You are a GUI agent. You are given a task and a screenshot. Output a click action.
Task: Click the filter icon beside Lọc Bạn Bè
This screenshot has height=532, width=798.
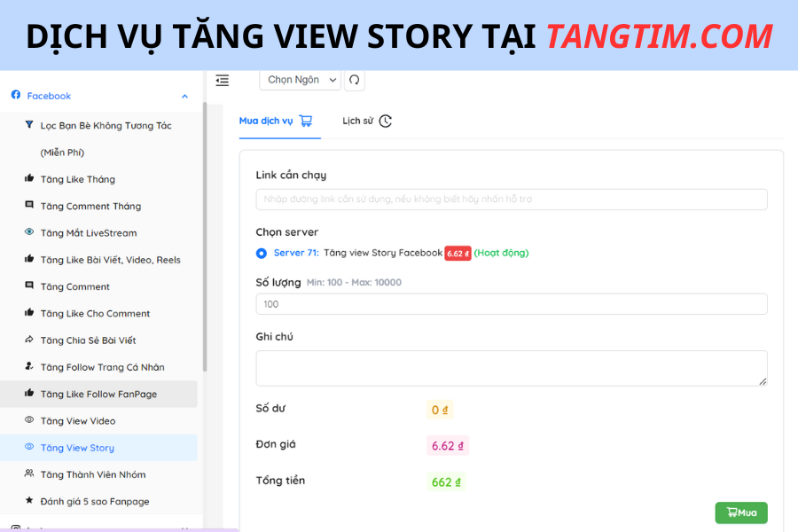coord(29,124)
